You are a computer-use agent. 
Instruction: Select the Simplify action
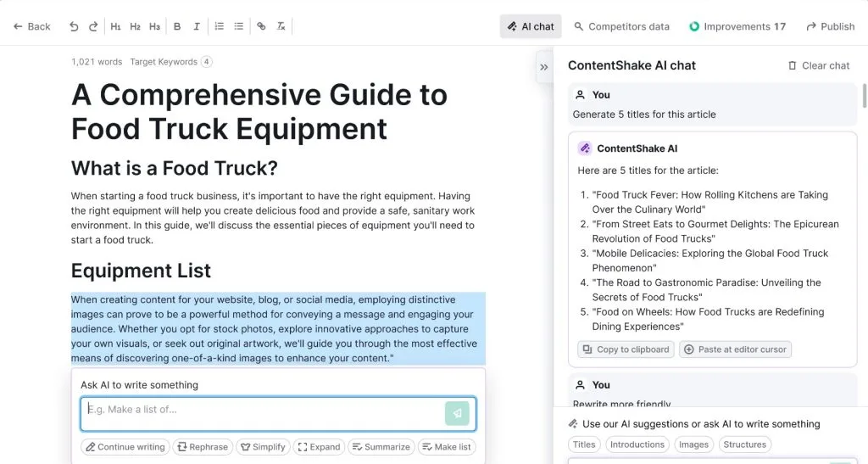click(264, 447)
